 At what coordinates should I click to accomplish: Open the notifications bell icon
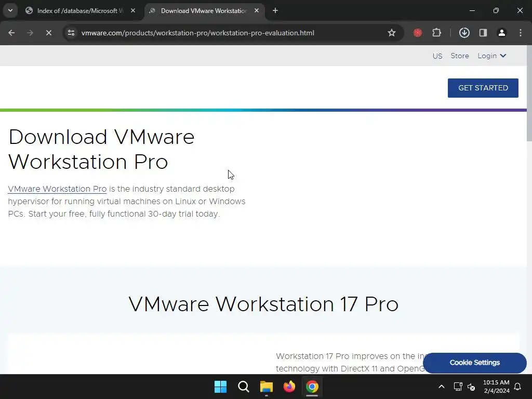click(x=518, y=387)
